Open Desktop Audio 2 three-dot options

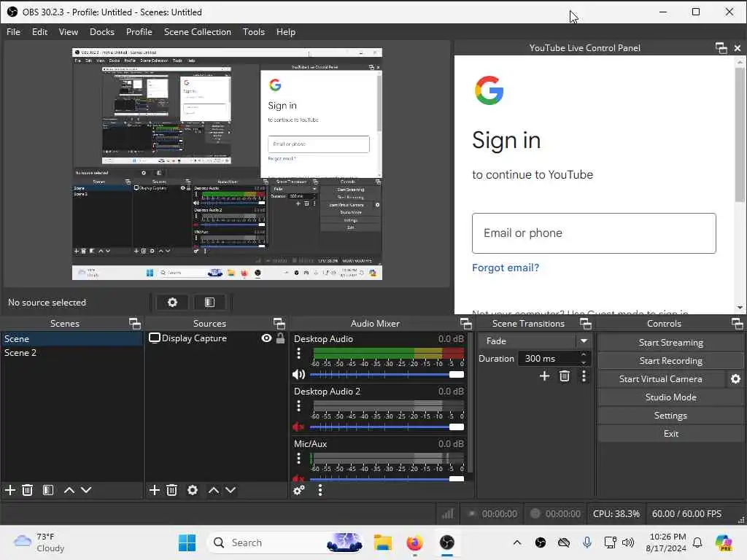(x=298, y=405)
